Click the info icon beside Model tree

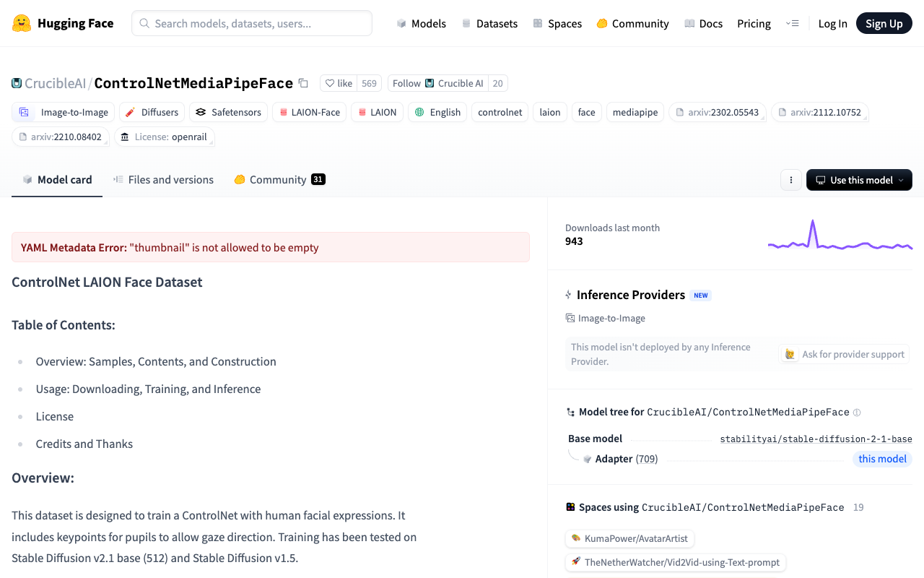pyautogui.click(x=857, y=413)
